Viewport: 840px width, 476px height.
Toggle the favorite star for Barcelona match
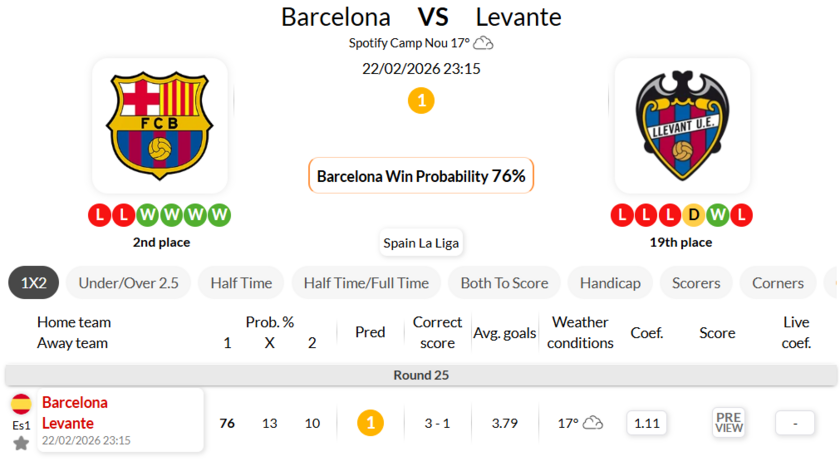click(21, 442)
